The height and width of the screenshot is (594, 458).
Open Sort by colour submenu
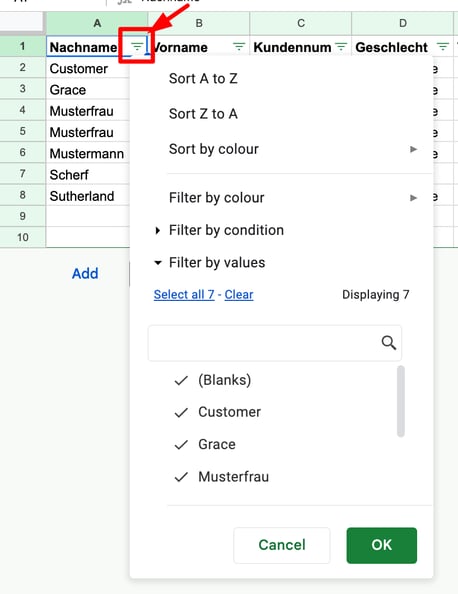click(x=293, y=149)
